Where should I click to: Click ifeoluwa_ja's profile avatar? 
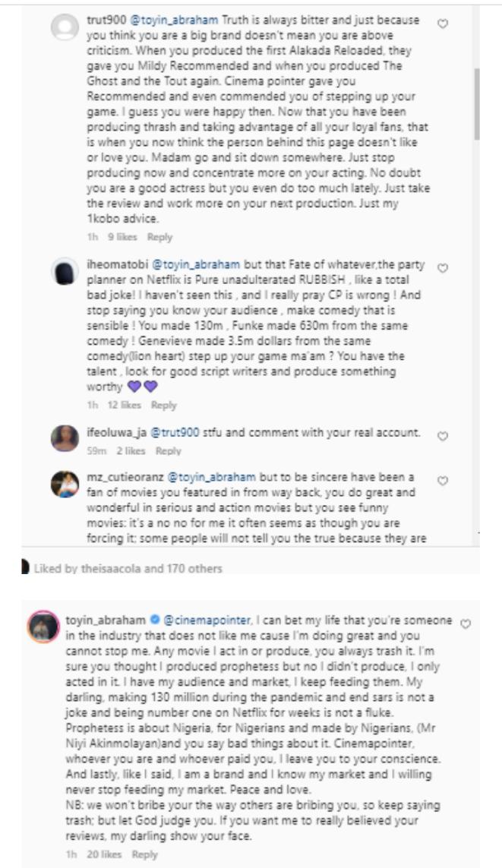point(65,437)
